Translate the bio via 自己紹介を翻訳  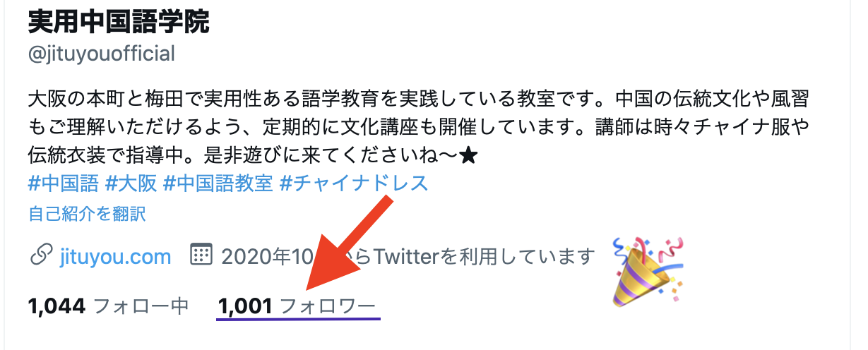click(87, 214)
